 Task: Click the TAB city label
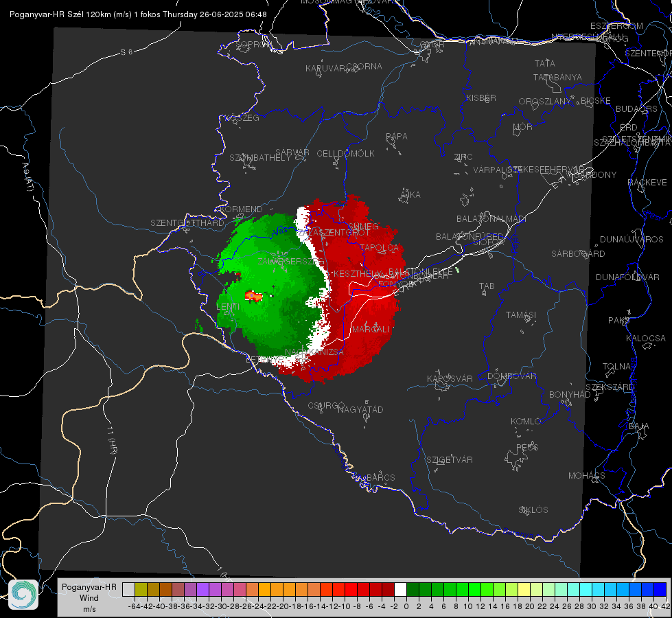pos(487,286)
